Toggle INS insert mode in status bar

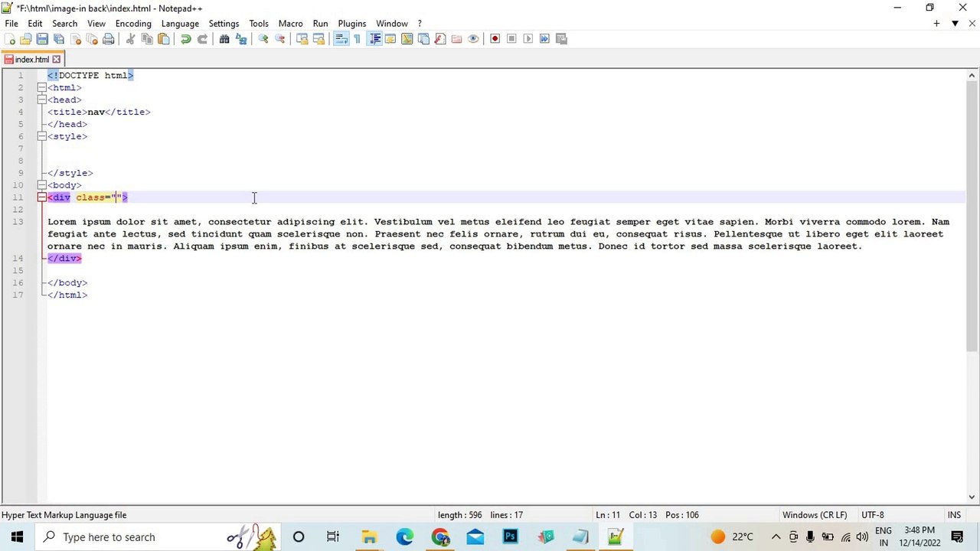954,515
